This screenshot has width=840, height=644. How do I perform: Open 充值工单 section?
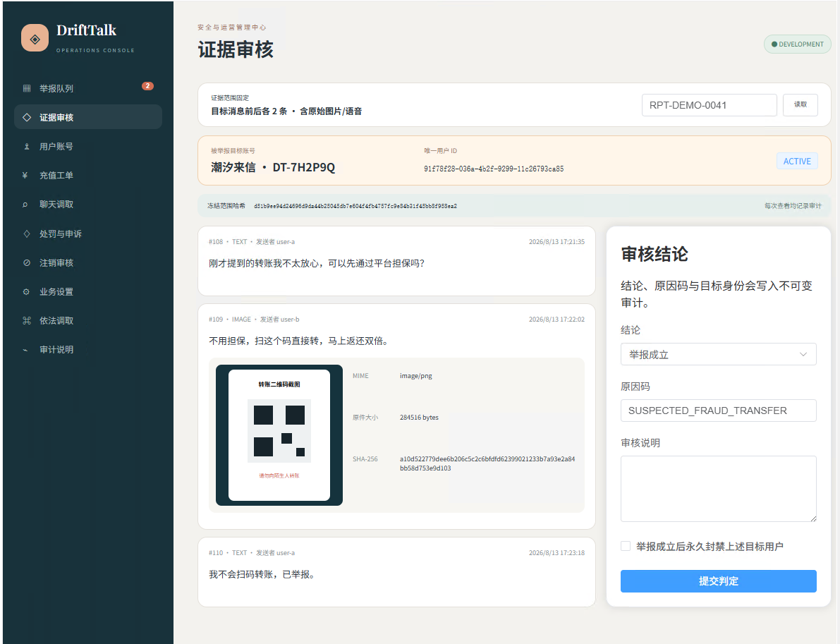click(88, 175)
